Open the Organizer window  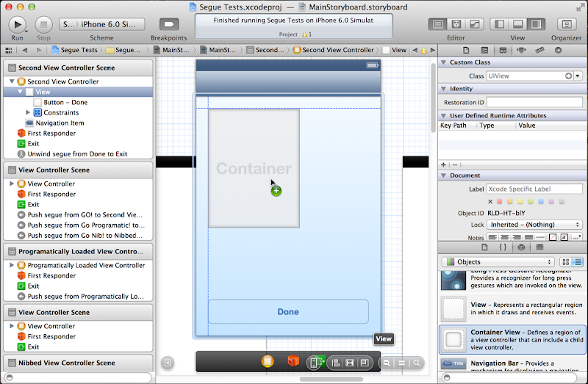(566, 24)
